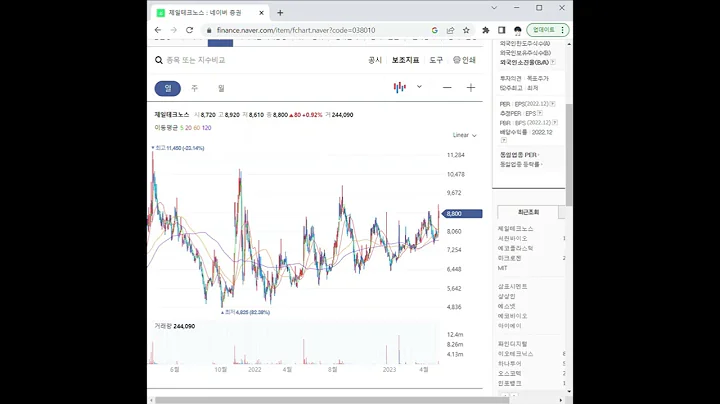
Task: Select the 일 daily period button
Action: click(168, 88)
